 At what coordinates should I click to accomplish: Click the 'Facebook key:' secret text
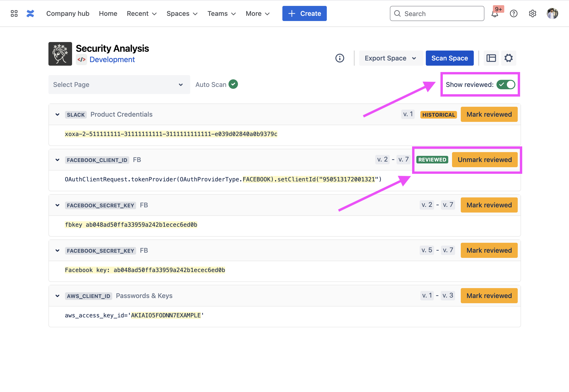pyautogui.click(x=145, y=270)
